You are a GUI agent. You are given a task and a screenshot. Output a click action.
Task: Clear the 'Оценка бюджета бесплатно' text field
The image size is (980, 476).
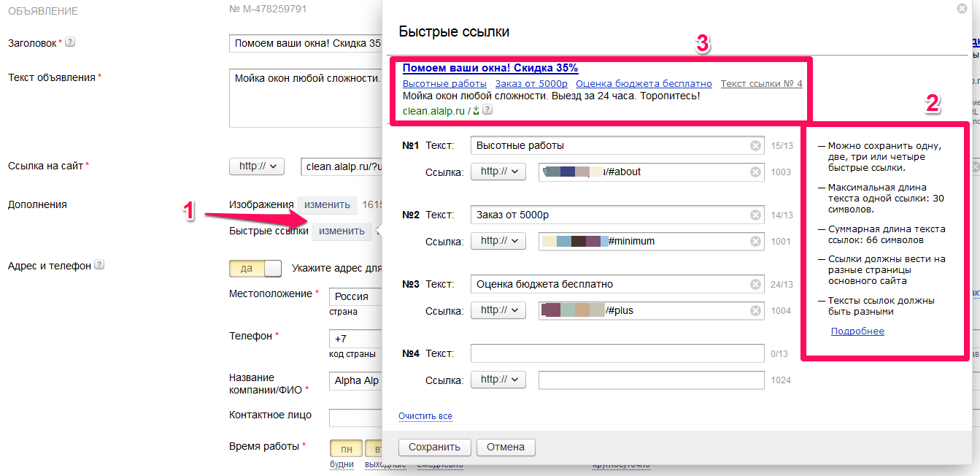tap(755, 285)
